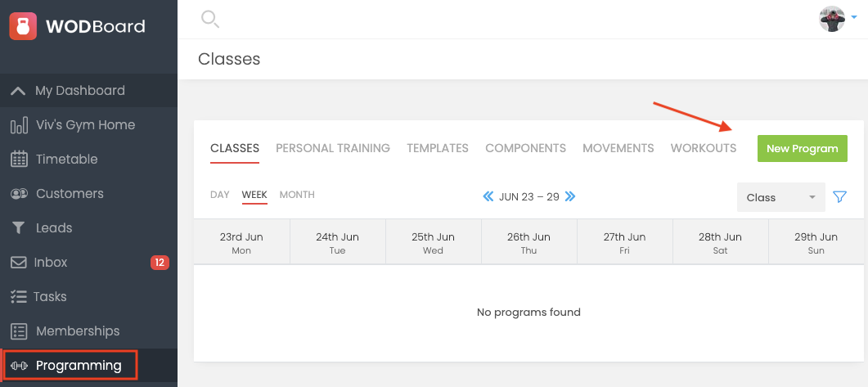This screenshot has width=868, height=387.
Task: Open Inbox envelope icon in sidebar
Action: tap(19, 262)
